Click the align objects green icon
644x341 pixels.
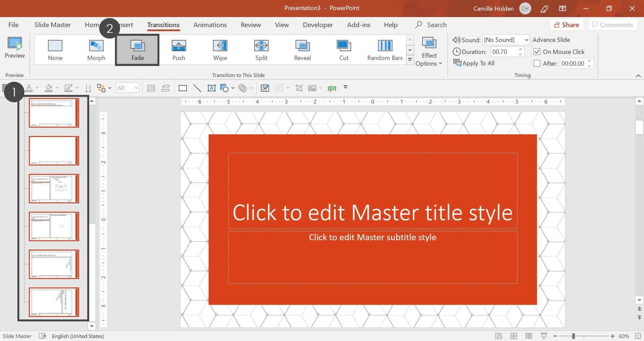tap(332, 88)
